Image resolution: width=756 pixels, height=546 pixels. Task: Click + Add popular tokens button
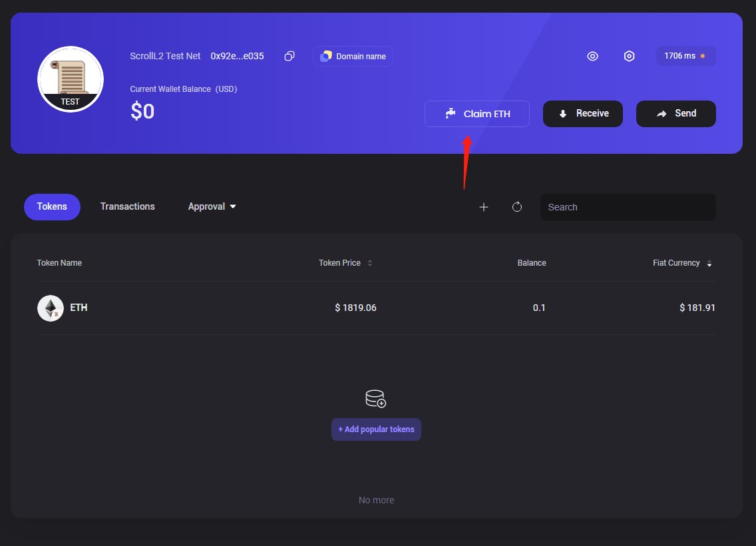click(376, 429)
